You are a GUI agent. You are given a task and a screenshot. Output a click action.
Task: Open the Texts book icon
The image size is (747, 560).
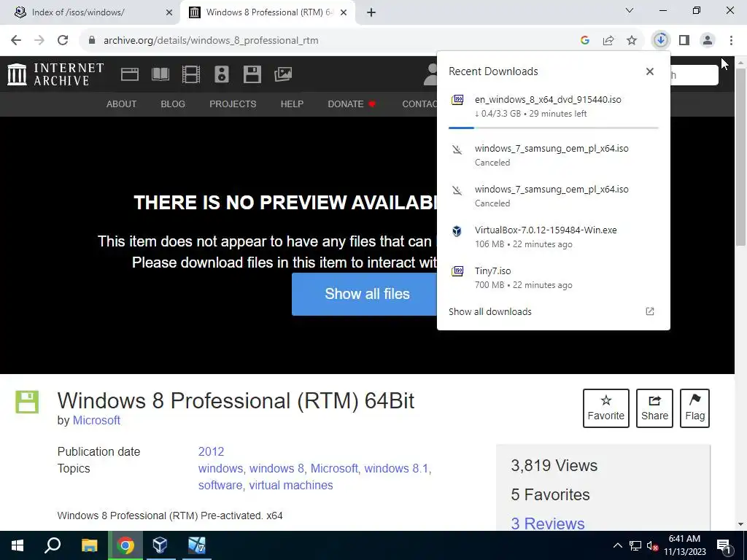click(160, 74)
